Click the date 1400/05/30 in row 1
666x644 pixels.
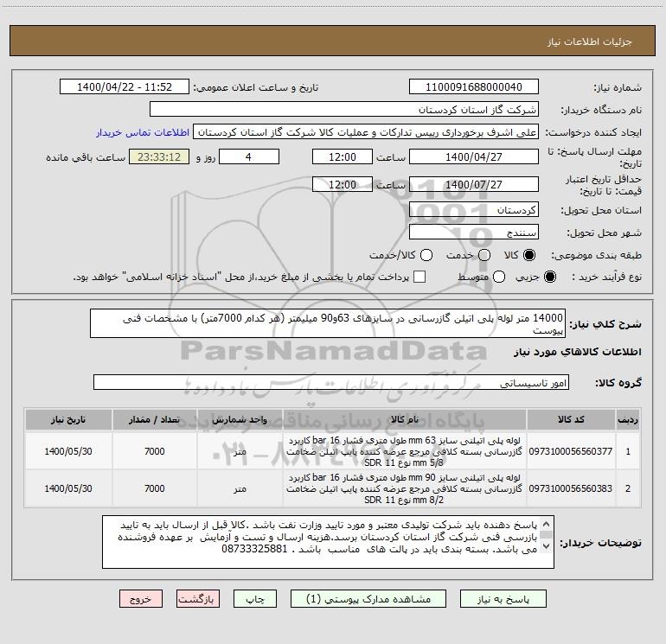[68, 451]
